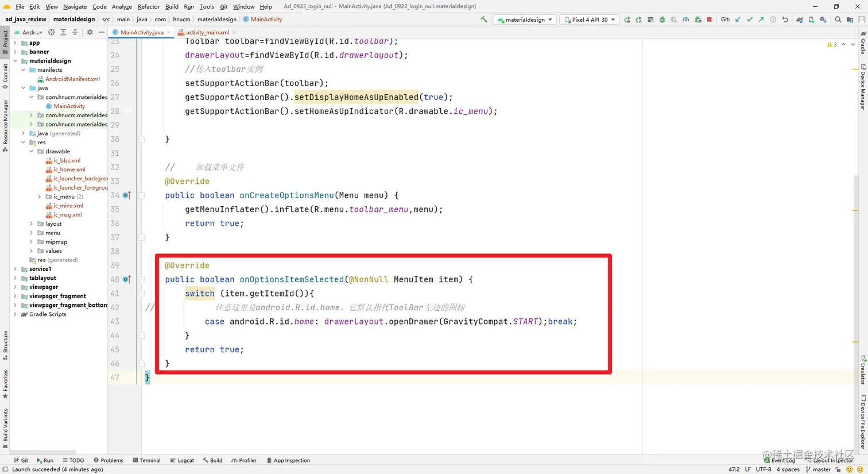Screen dimensions: 868x474
Task: Open the Analyze menu
Action: point(122,6)
